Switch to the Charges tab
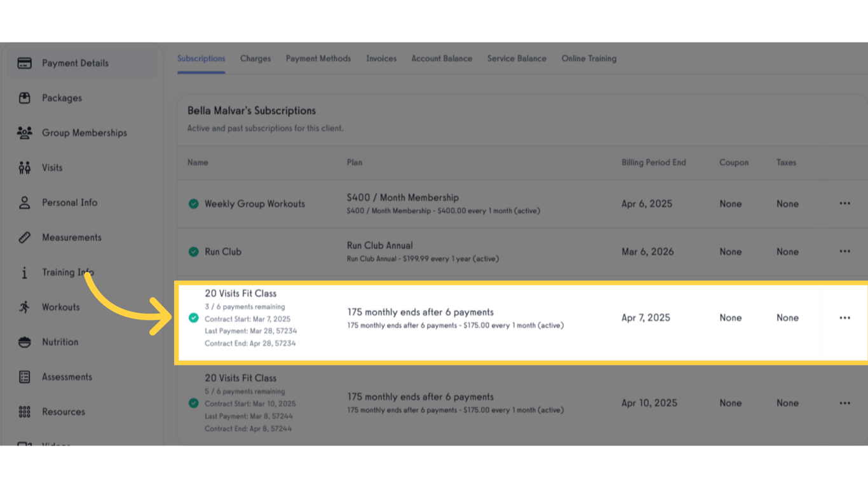 255,58
